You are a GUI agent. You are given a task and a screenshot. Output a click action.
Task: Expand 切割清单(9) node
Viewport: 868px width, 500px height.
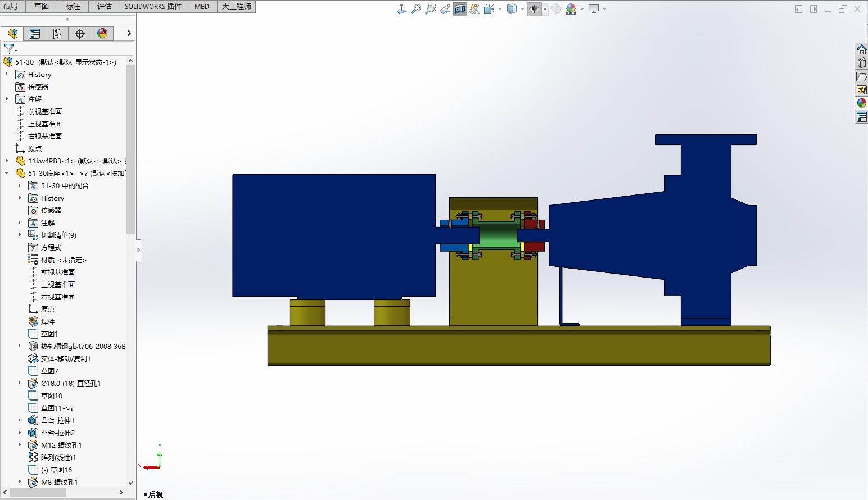click(20, 235)
